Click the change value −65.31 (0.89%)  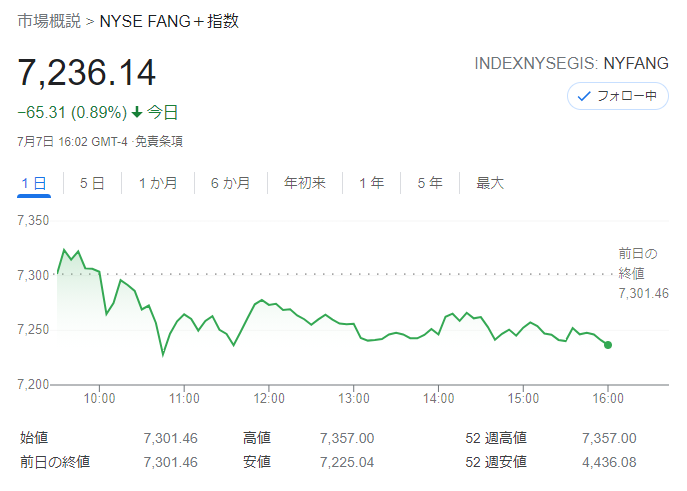72,113
